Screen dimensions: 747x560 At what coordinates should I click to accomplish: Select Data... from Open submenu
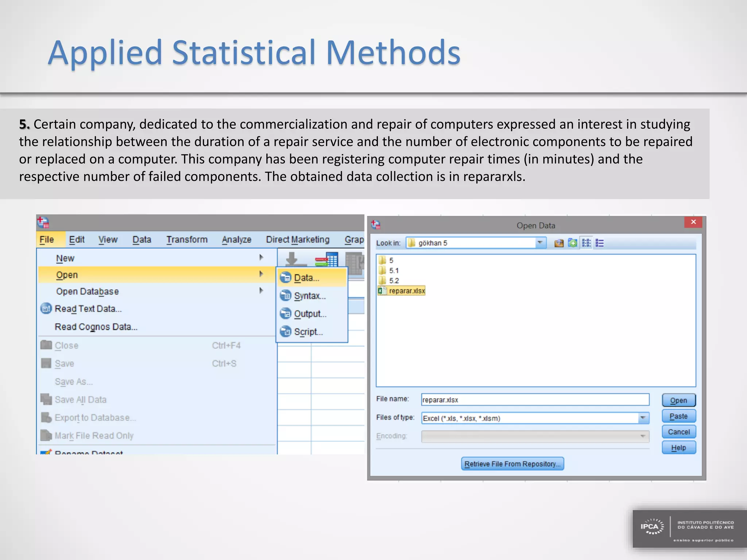(312, 278)
